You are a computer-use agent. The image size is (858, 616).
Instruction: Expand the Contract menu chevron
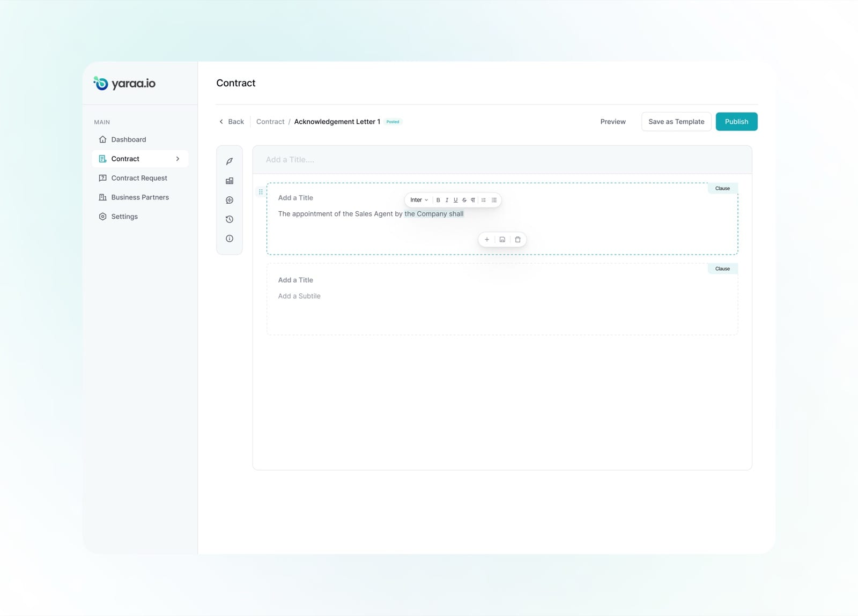[x=177, y=159]
